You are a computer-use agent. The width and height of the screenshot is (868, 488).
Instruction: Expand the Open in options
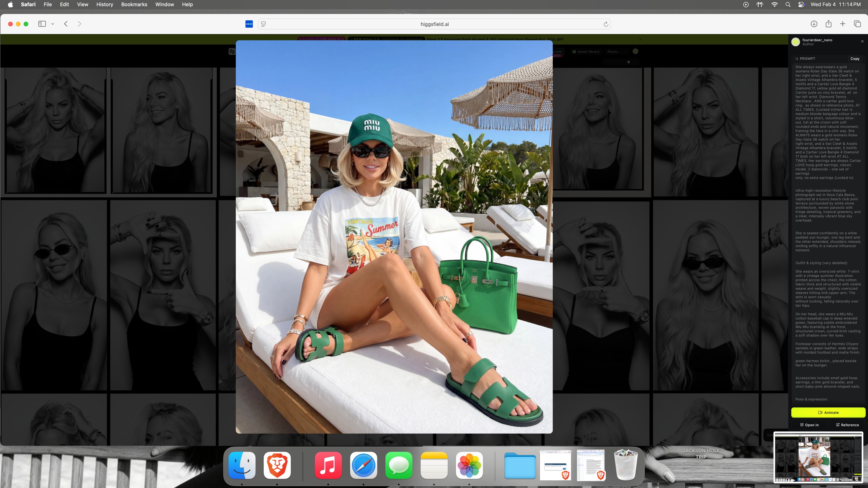click(x=809, y=425)
